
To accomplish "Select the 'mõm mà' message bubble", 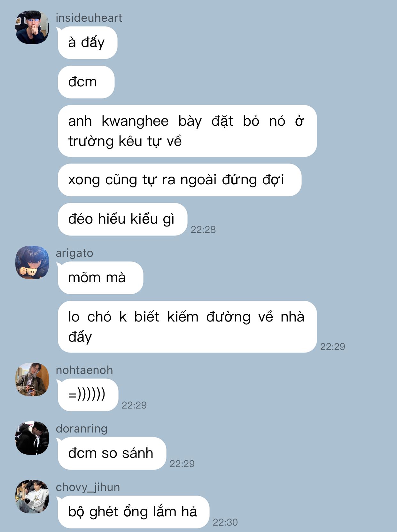I will (x=100, y=278).
